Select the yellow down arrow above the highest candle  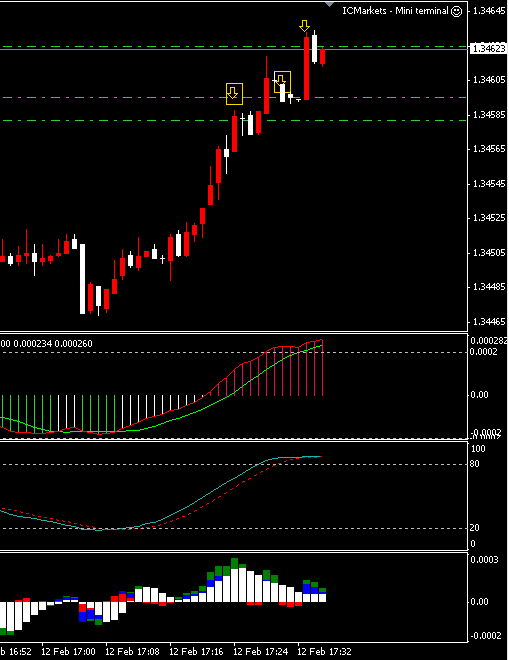tap(304, 26)
